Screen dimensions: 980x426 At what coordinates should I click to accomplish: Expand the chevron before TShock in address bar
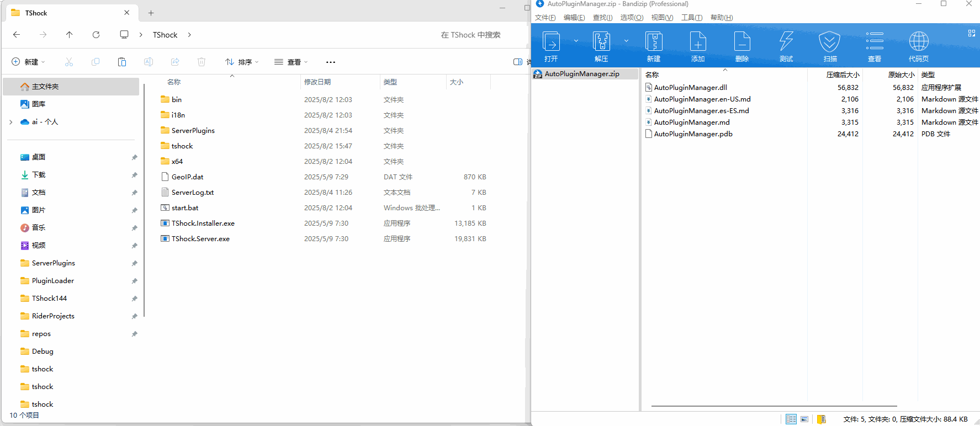click(141, 35)
